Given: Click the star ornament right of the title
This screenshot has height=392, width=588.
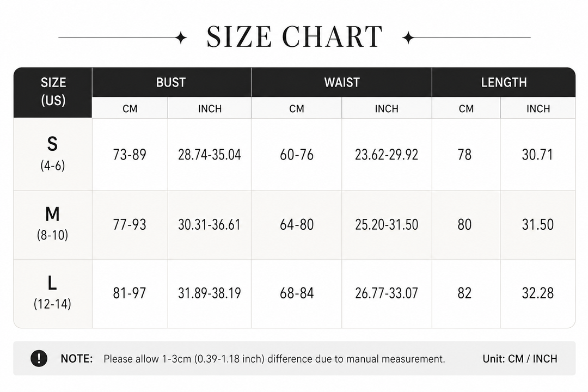Looking at the screenshot, I should tap(408, 38).
